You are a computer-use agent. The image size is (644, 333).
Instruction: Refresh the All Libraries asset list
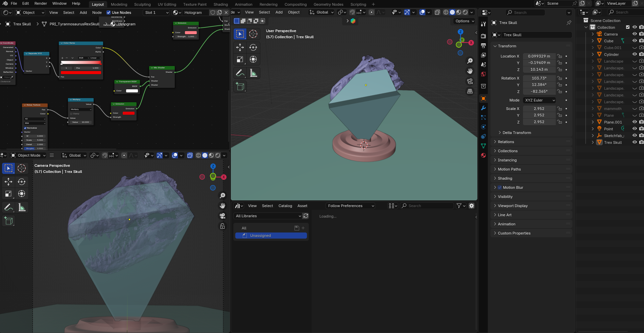[x=306, y=216]
